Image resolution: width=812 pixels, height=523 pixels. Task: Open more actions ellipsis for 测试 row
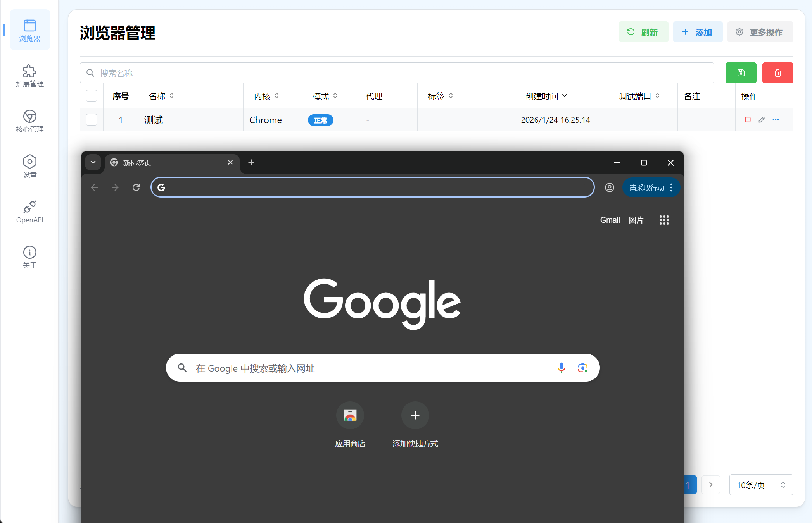(776, 120)
